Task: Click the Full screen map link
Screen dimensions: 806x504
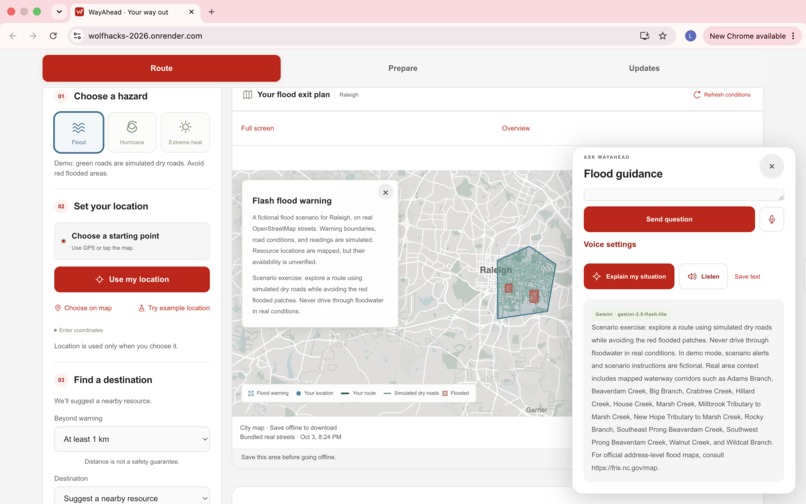Action: coord(258,128)
